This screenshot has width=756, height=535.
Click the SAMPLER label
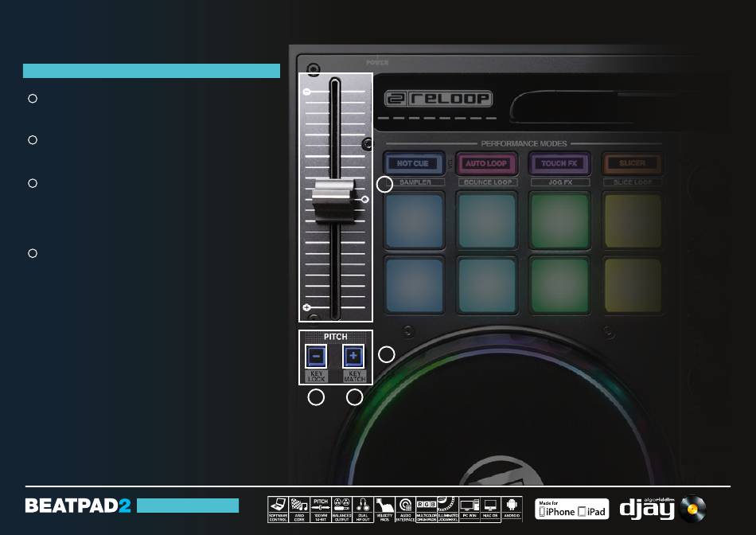coord(415,182)
